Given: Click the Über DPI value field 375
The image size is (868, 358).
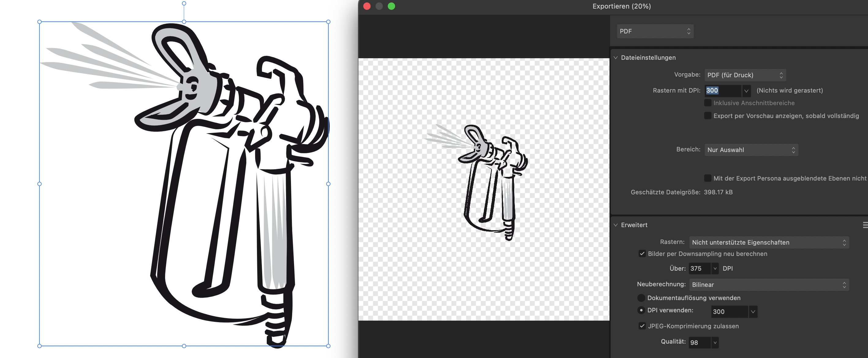Looking at the screenshot, I should coord(700,268).
